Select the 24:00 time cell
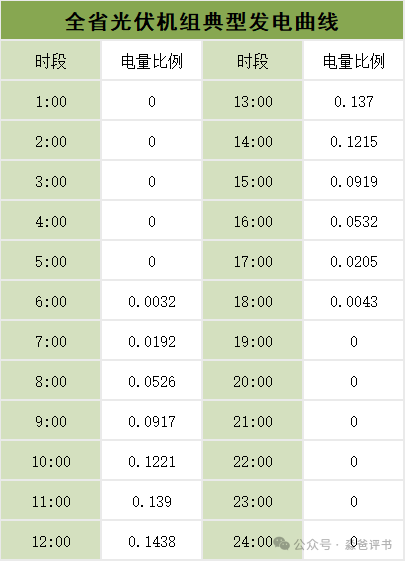The height and width of the screenshot is (561, 405). tap(253, 541)
